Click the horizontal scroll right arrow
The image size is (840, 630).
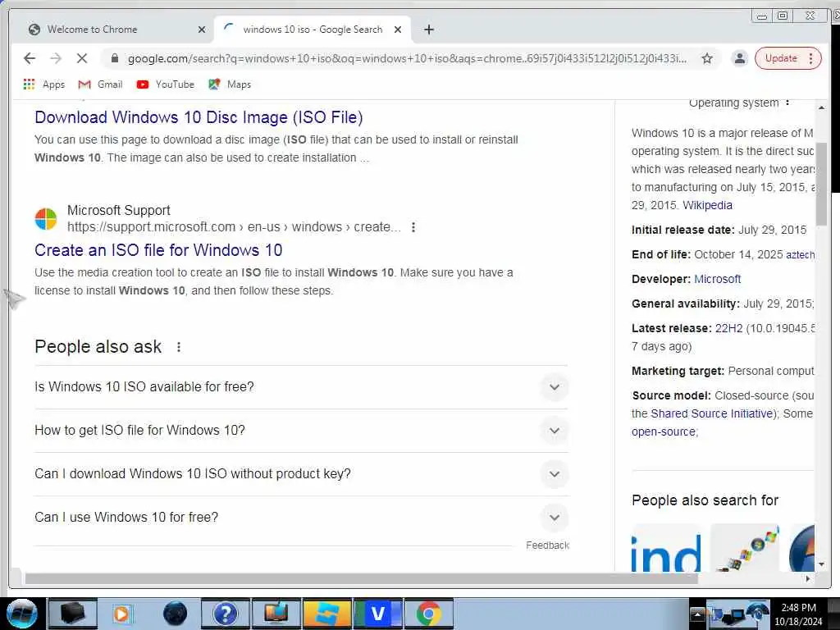click(808, 578)
